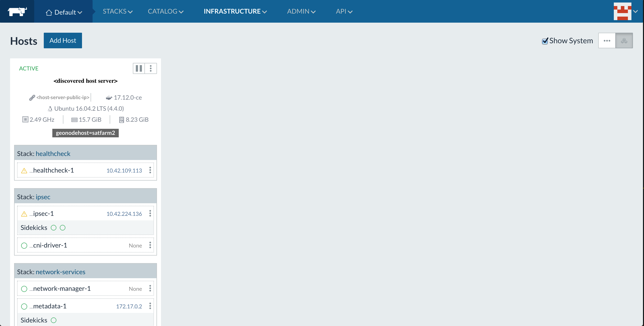Click the ipsec-1 warning icon
This screenshot has width=644, height=326.
tap(24, 214)
